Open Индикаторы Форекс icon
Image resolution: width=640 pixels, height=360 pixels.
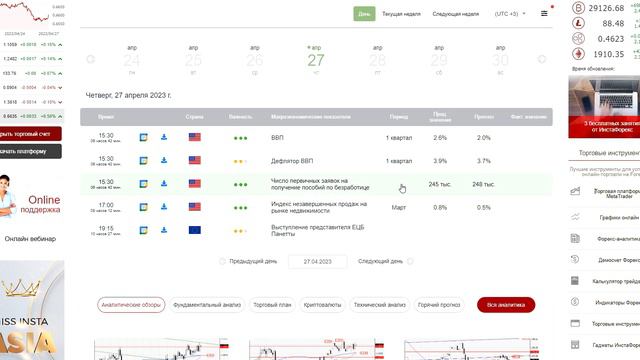tap(575, 302)
